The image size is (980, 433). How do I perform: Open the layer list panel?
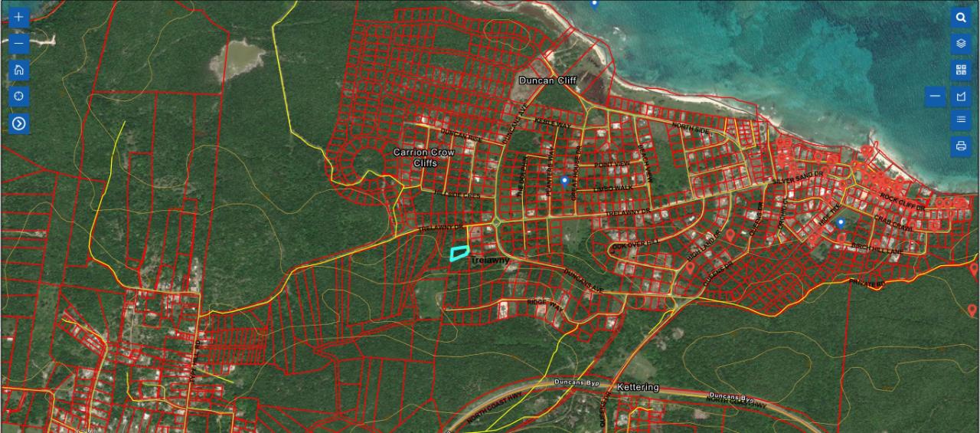pos(961,44)
